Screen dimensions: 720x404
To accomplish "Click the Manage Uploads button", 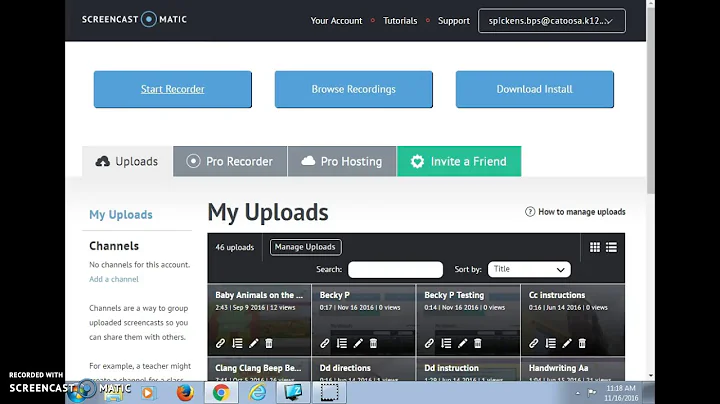I will click(305, 247).
